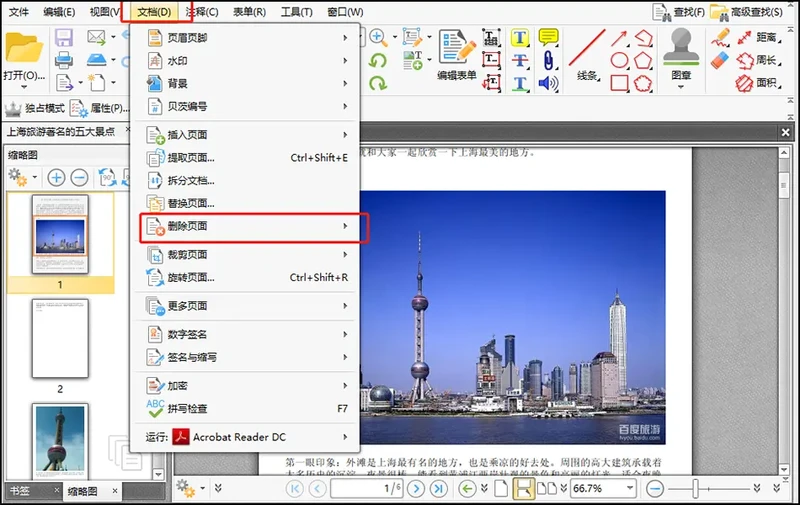The image size is (800, 505).
Task: Click the Save floppy disk icon
Action: 64,37
